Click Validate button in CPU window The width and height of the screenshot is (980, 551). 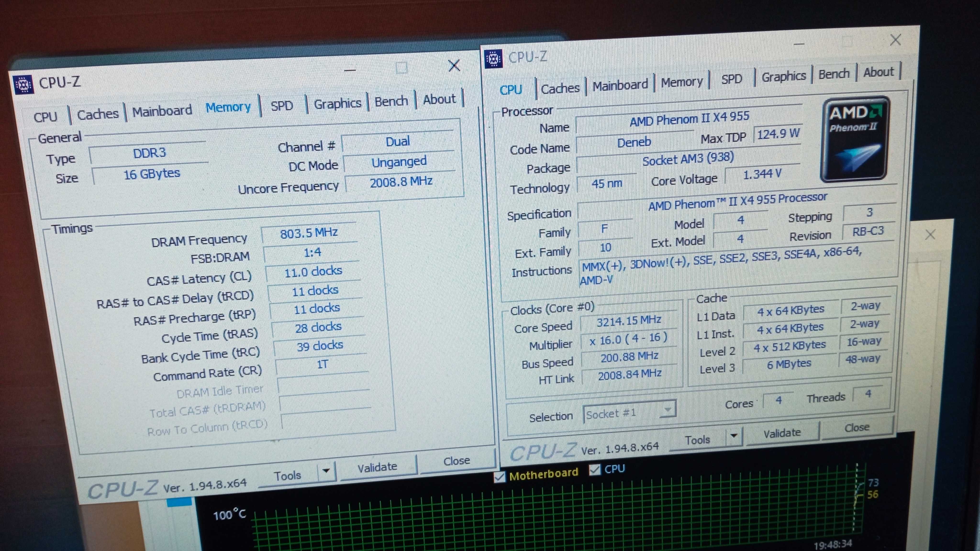coord(782,433)
